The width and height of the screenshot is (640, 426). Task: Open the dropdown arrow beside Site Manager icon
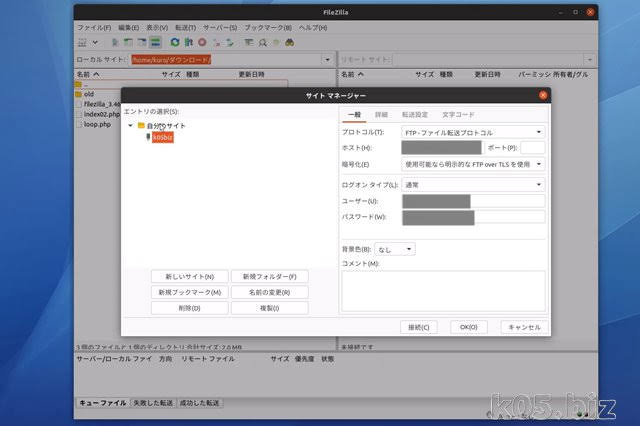95,42
